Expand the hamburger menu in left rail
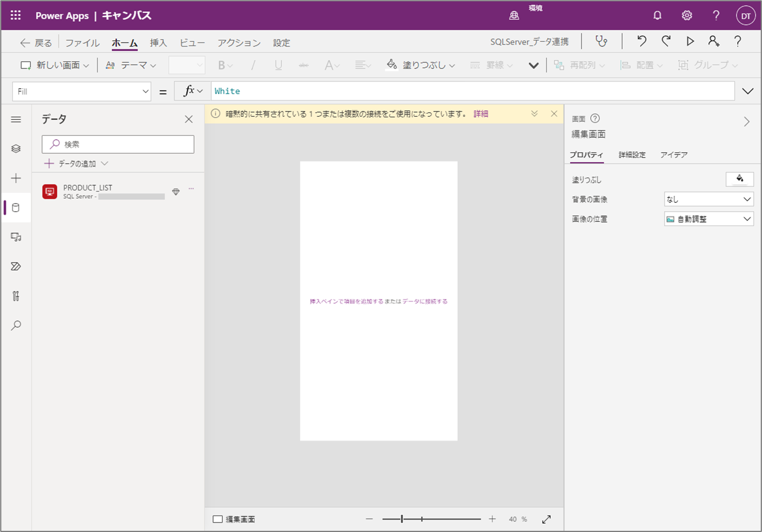The image size is (762, 532). pos(16,119)
